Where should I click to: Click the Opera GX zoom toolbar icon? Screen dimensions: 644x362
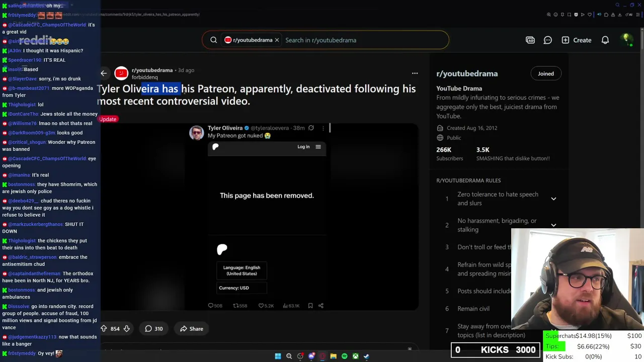click(549, 15)
